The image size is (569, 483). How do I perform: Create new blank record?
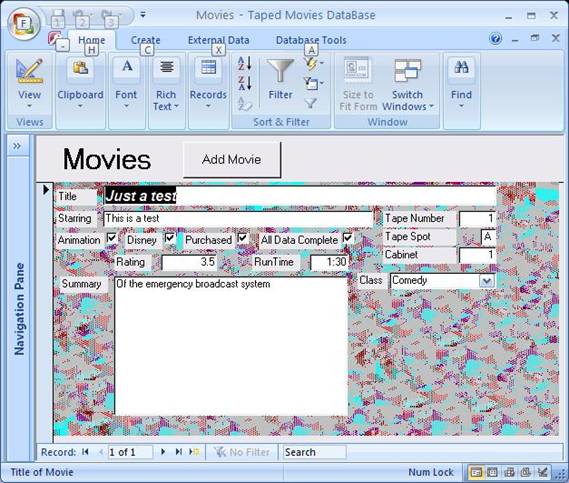point(194,452)
